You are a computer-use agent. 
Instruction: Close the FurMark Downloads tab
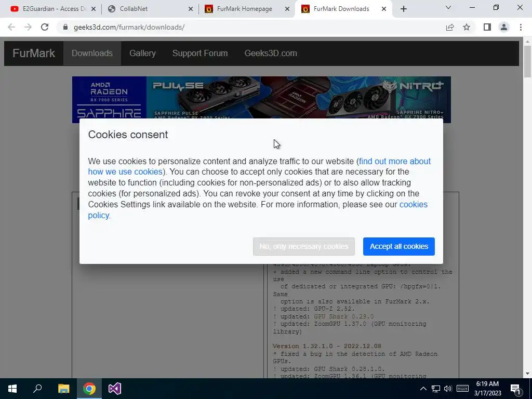click(384, 9)
